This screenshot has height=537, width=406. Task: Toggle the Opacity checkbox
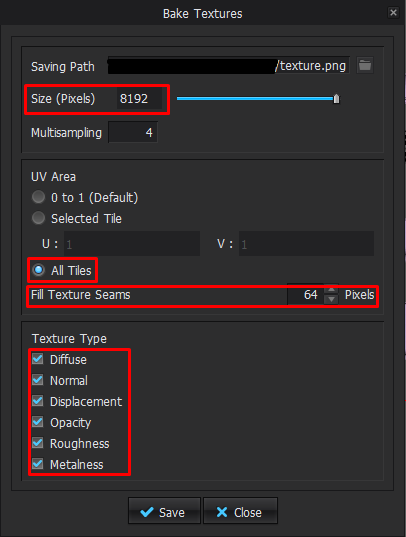click(38, 422)
